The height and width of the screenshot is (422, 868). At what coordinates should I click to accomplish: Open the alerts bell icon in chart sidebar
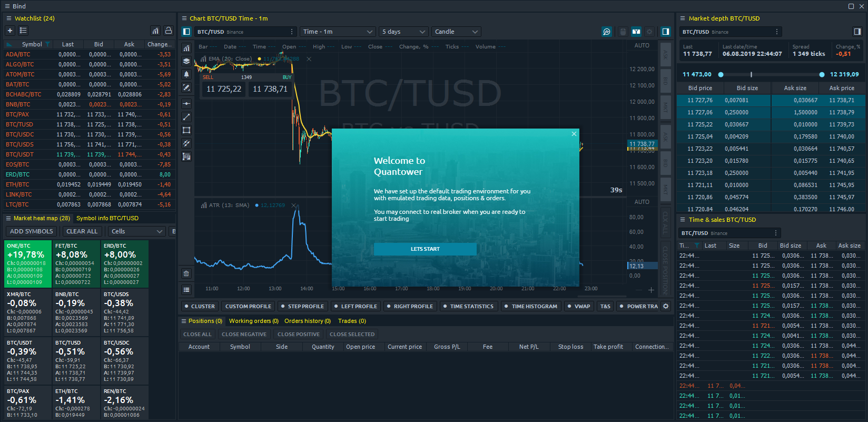pos(186,74)
